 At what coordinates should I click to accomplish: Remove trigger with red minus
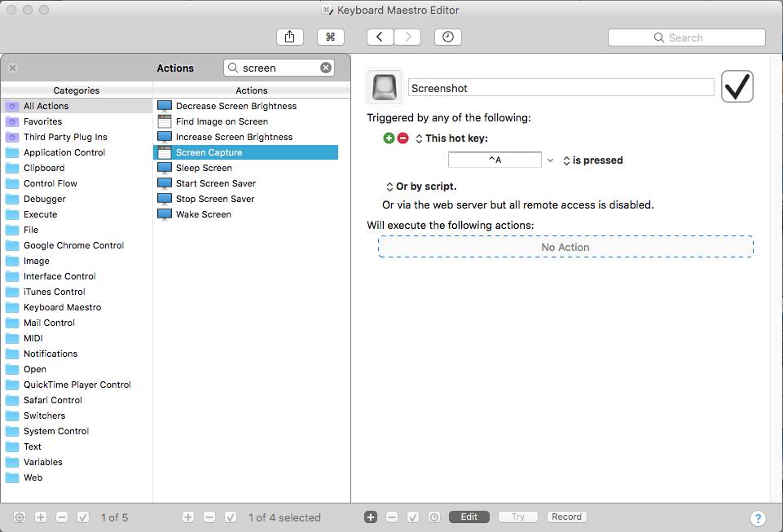(x=403, y=138)
